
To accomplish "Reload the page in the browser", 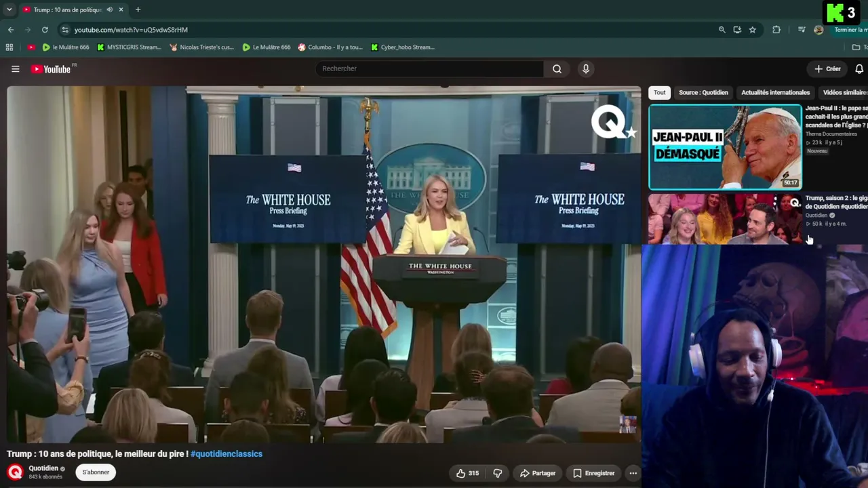I will pyautogui.click(x=45, y=30).
